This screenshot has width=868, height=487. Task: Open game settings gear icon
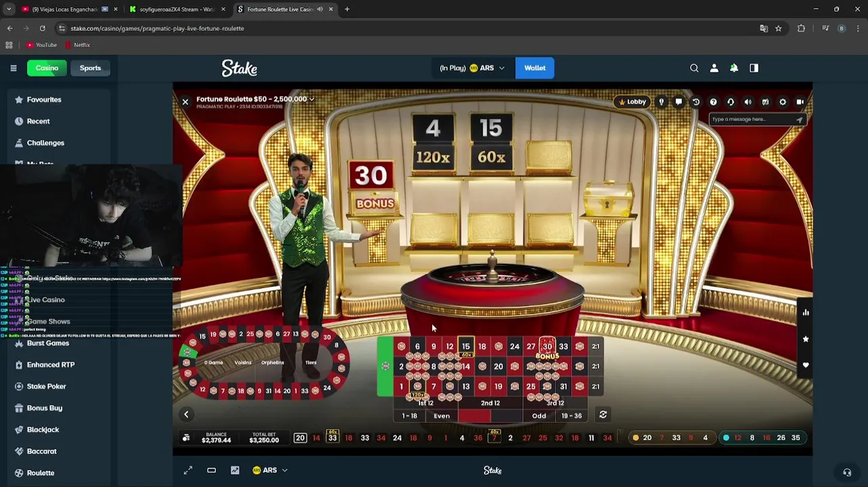tap(783, 102)
